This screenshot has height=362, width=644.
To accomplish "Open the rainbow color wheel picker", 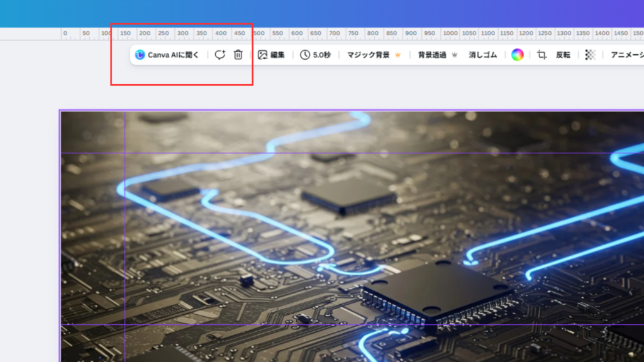I will pos(517,55).
